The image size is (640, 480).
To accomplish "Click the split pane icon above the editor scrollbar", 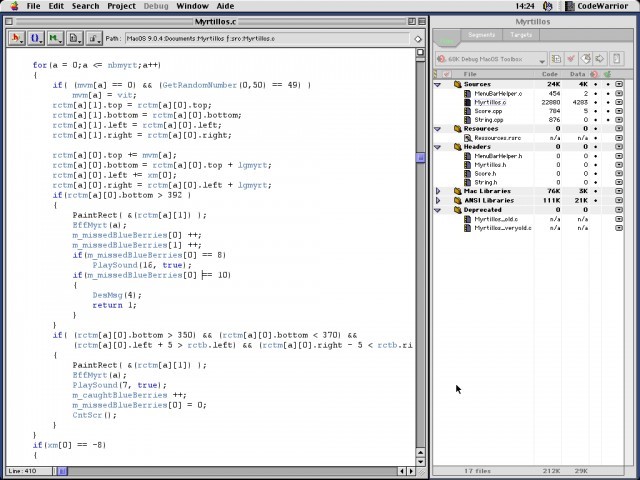I will coord(420,52).
